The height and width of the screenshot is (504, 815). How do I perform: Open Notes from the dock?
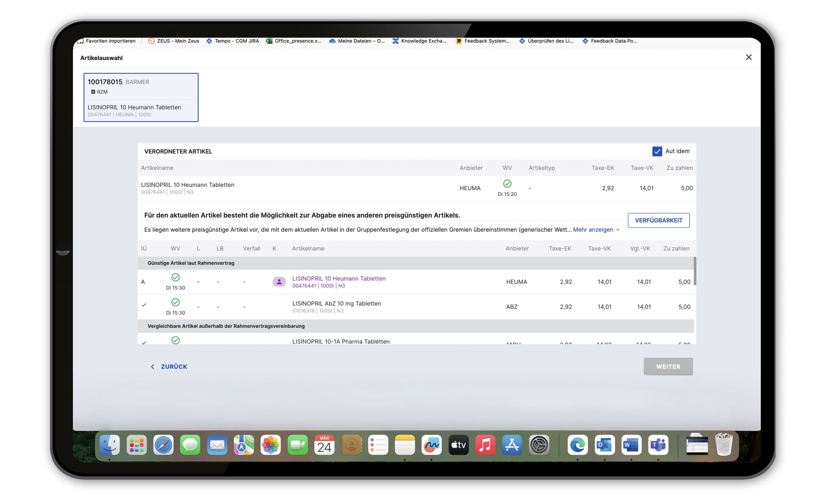[405, 445]
